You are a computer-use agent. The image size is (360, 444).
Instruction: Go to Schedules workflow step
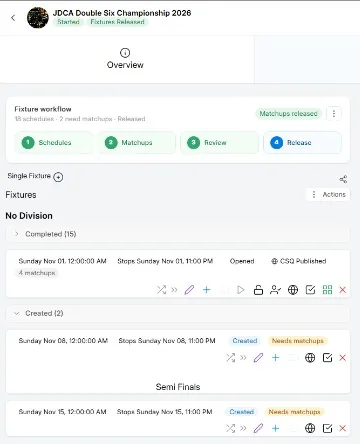(x=53, y=143)
